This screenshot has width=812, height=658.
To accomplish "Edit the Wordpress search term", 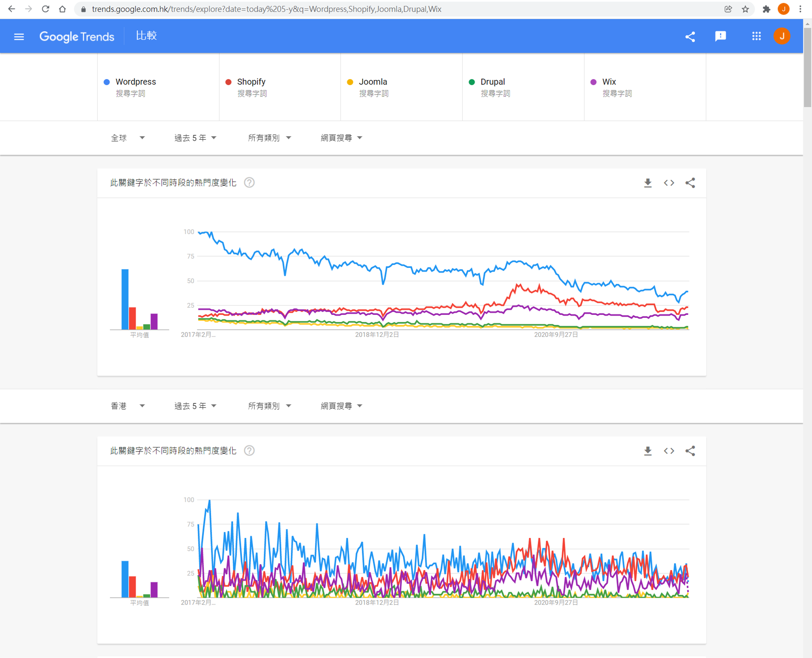I will (158, 87).
